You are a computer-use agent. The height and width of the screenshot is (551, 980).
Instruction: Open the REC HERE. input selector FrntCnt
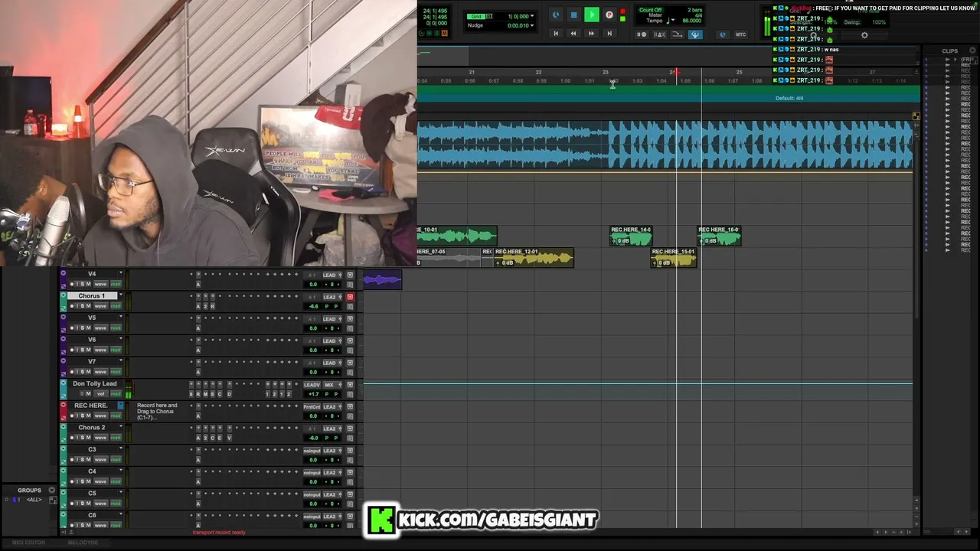(x=312, y=406)
